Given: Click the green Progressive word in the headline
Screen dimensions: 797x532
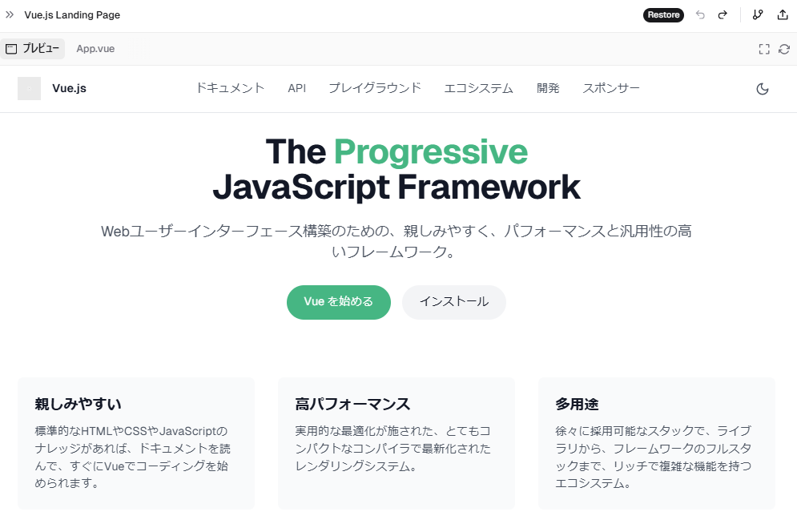Looking at the screenshot, I should (x=430, y=152).
